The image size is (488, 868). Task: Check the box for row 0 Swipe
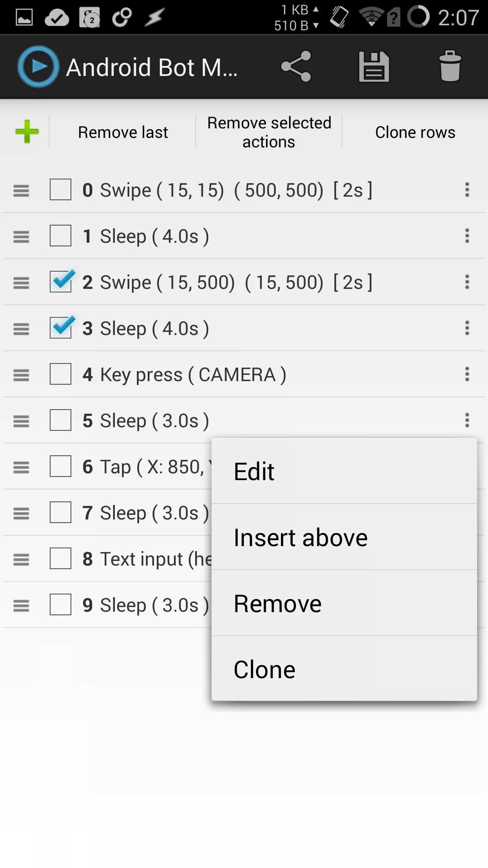pos(61,190)
